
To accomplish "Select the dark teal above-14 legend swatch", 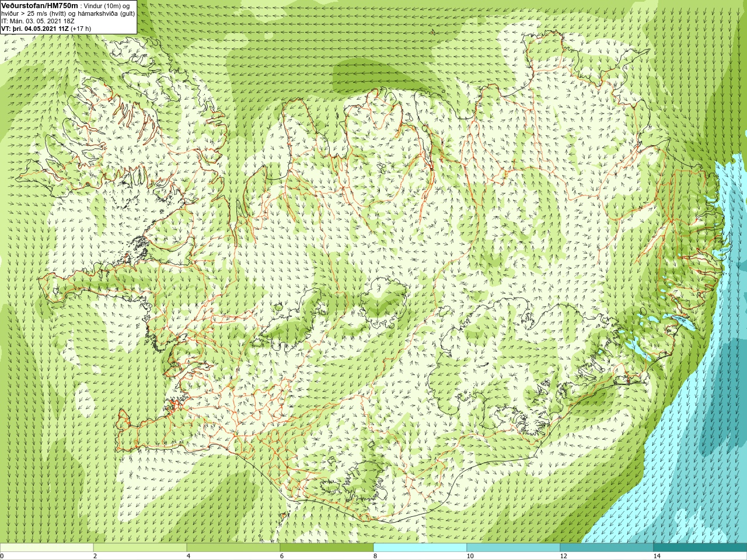I will tap(700, 548).
